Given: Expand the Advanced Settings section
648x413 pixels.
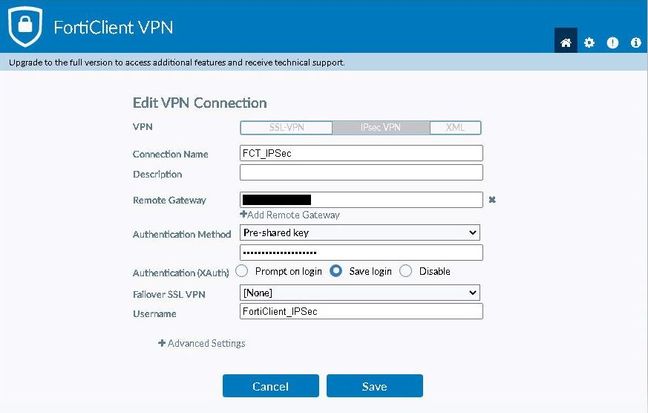Looking at the screenshot, I should pos(206,343).
